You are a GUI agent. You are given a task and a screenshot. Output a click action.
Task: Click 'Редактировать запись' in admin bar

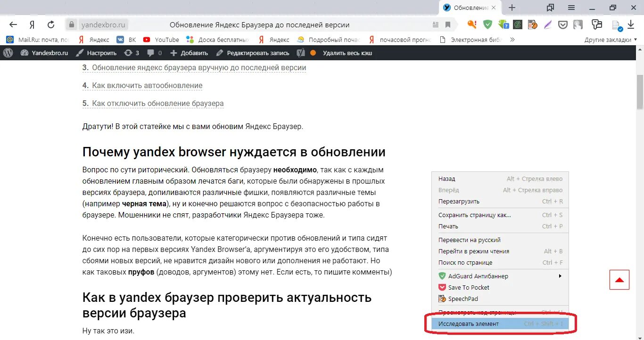(x=253, y=53)
